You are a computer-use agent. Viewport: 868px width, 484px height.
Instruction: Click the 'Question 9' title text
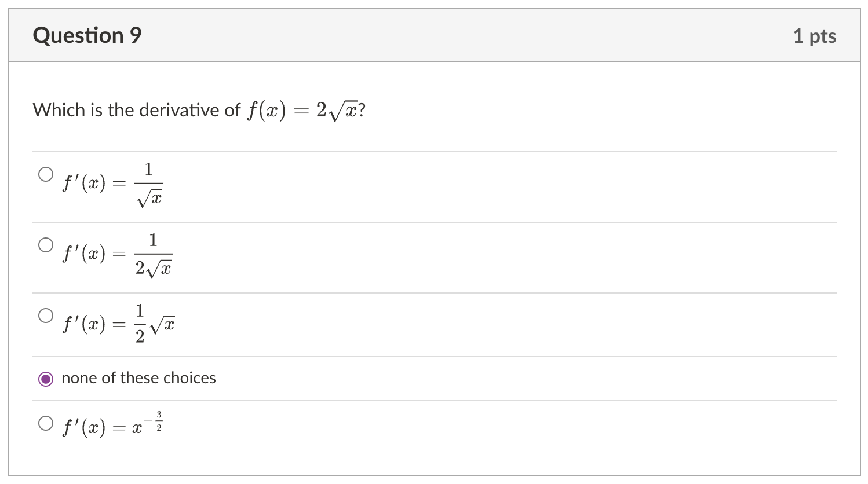(x=87, y=35)
